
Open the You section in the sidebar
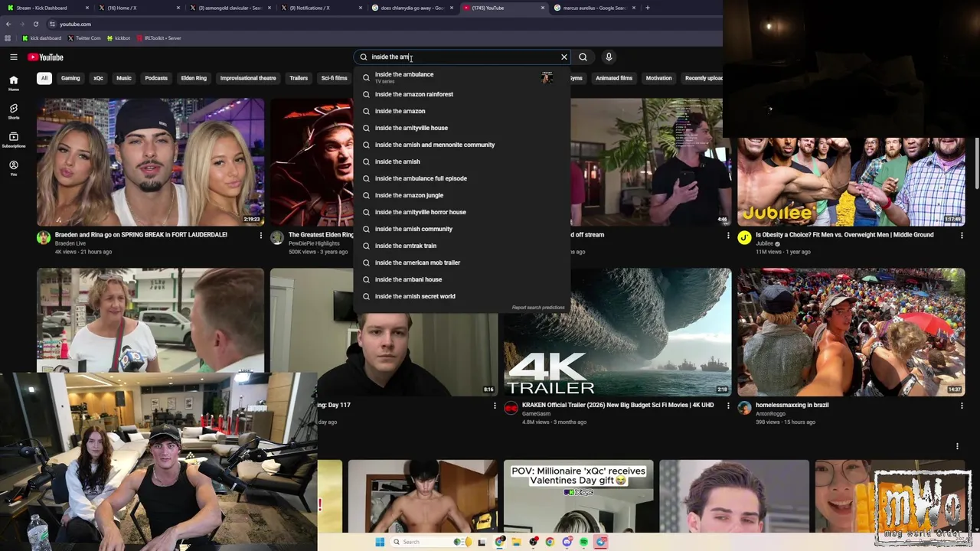click(14, 168)
